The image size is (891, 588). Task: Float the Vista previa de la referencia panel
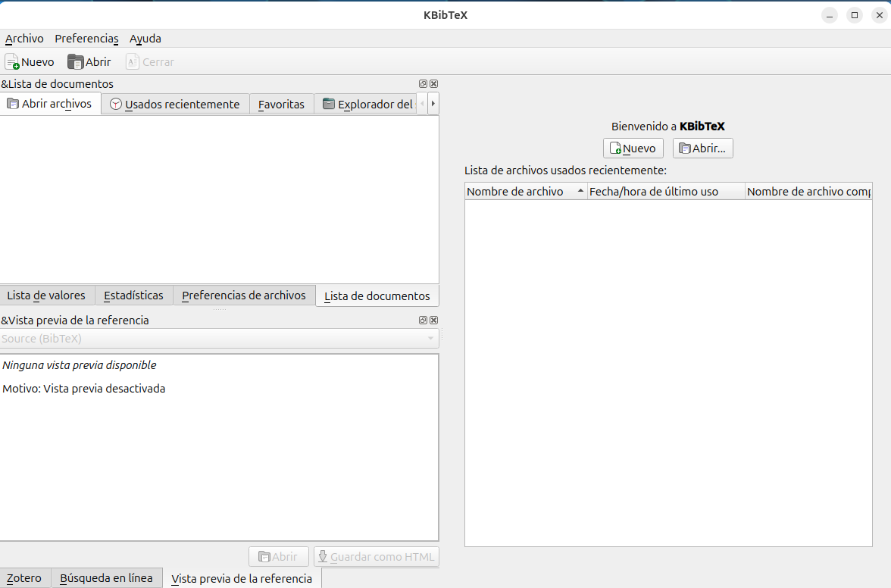[x=423, y=320]
